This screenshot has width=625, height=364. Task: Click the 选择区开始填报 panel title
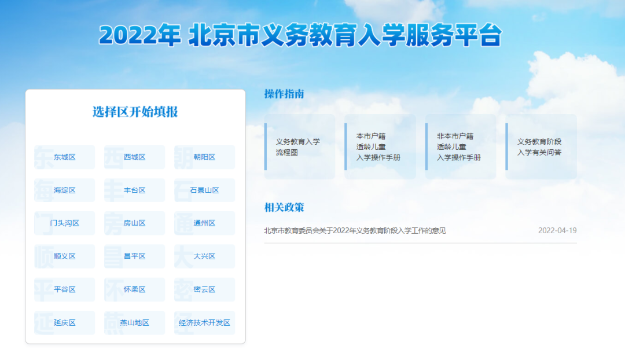135,112
